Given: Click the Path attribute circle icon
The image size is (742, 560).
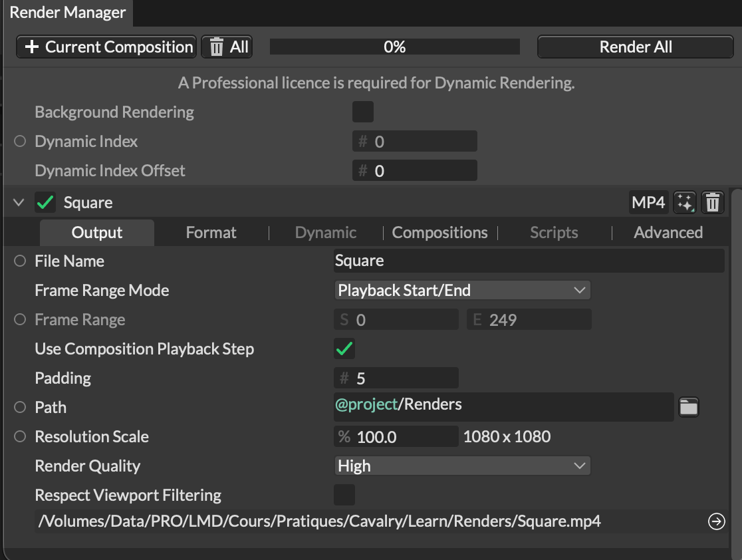Looking at the screenshot, I should pyautogui.click(x=20, y=408).
